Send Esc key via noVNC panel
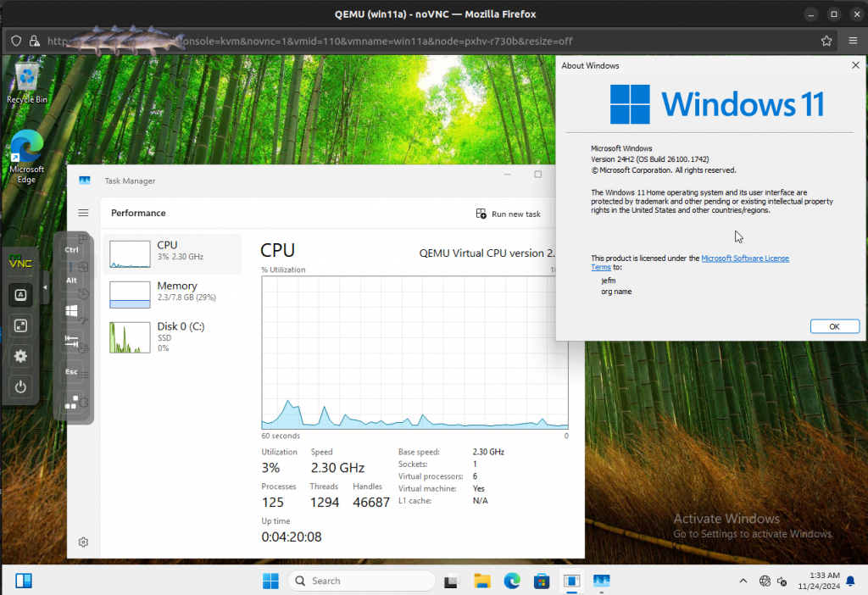 click(71, 371)
